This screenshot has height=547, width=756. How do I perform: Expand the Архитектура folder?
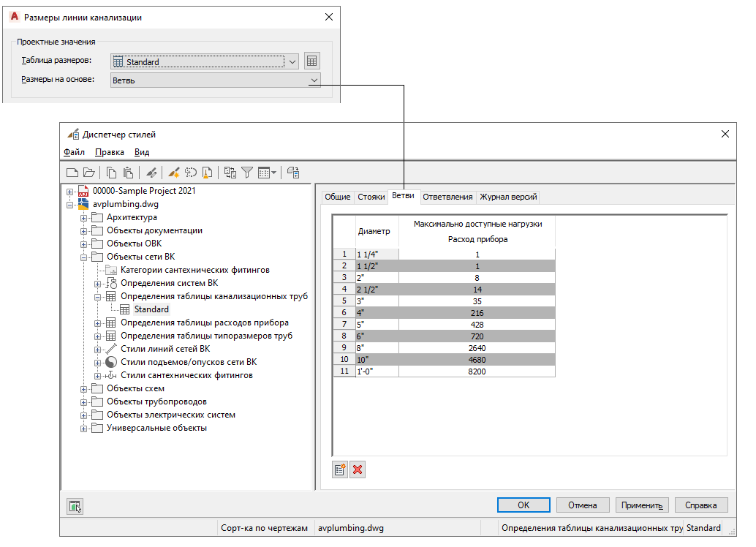(x=84, y=218)
